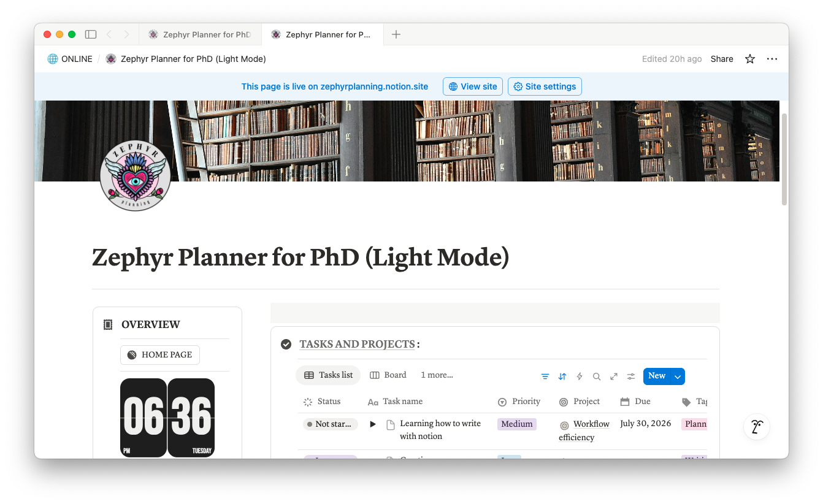Open the TASKS AND PROJECTS heading link
823x504 pixels.
pyautogui.click(x=357, y=345)
